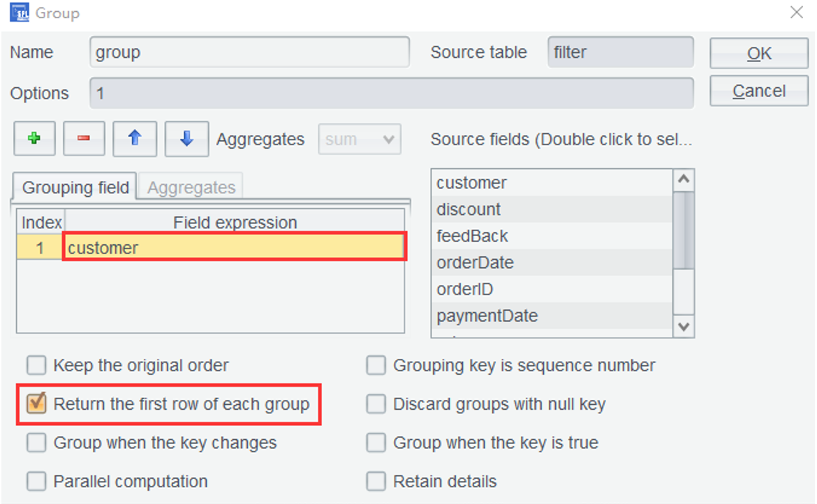Click the blue move-up arrow icon

coord(135,138)
